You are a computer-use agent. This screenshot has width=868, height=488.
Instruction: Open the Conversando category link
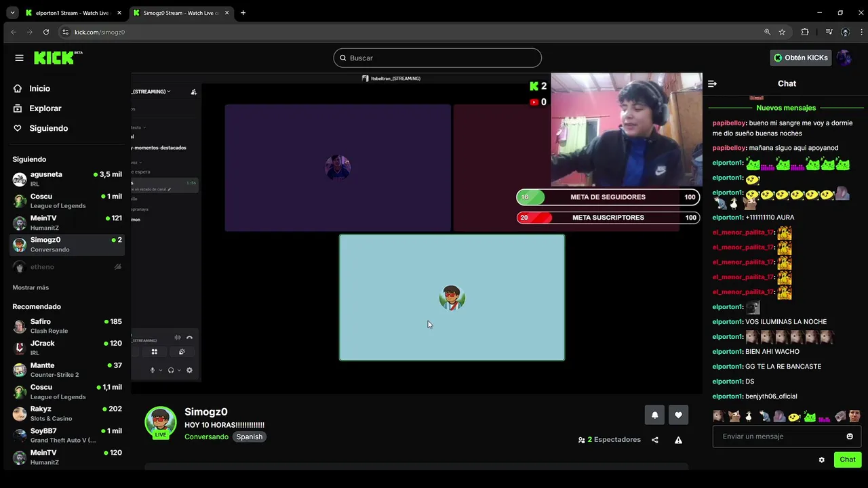click(206, 437)
